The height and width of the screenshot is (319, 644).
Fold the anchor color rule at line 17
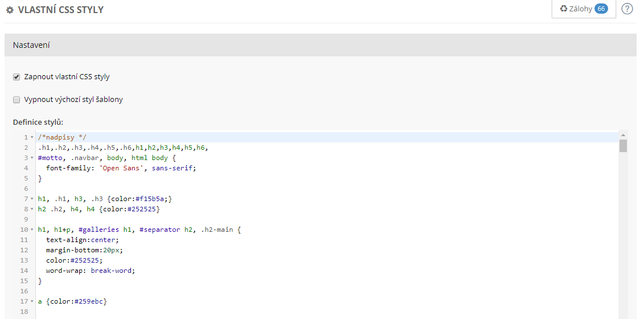(31, 301)
